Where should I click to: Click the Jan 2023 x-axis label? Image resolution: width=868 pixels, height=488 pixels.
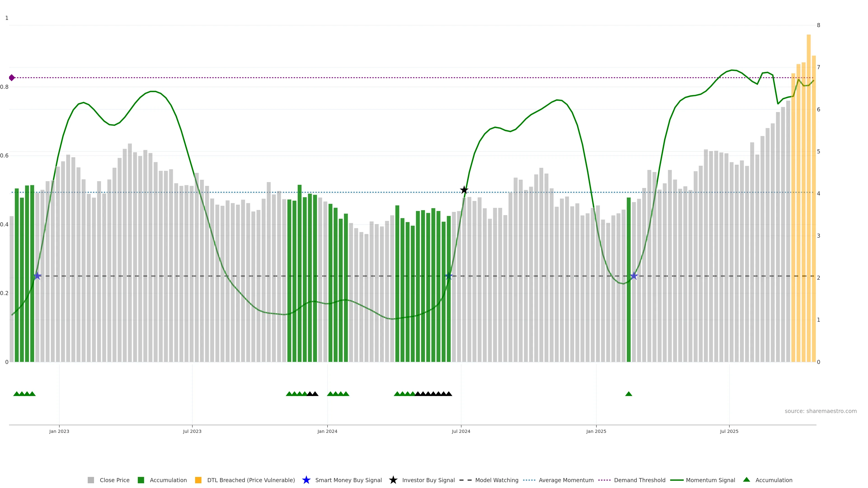click(x=59, y=431)
